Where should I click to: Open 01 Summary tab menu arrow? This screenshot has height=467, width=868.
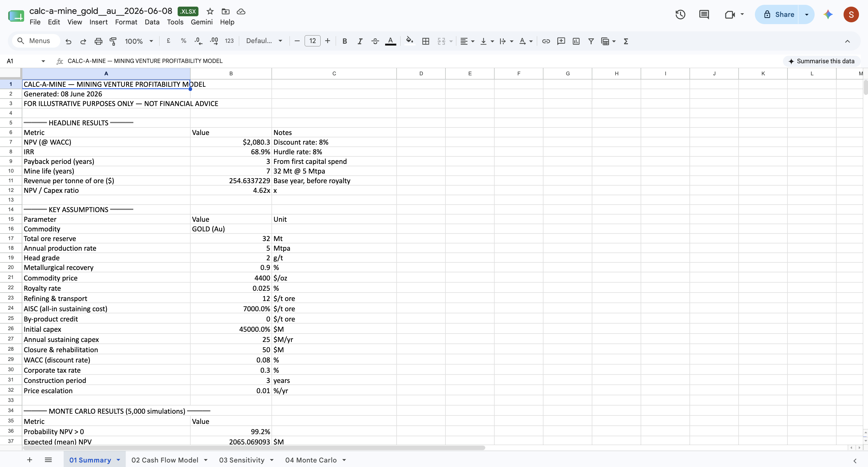point(118,459)
